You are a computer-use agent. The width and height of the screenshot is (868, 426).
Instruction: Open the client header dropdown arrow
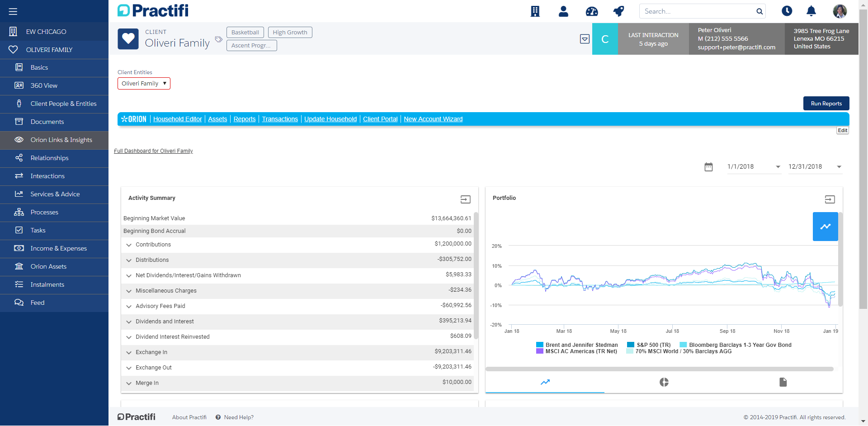pos(585,39)
